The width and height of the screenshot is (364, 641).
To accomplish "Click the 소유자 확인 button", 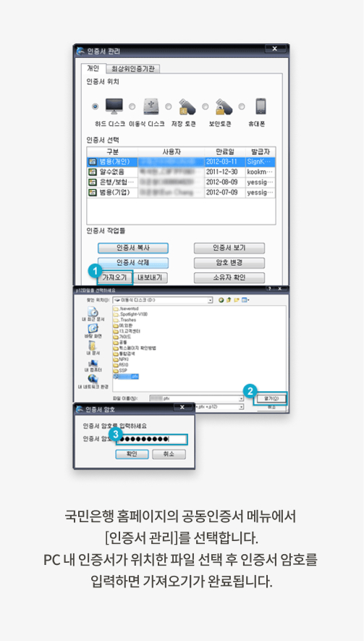I will [229, 277].
